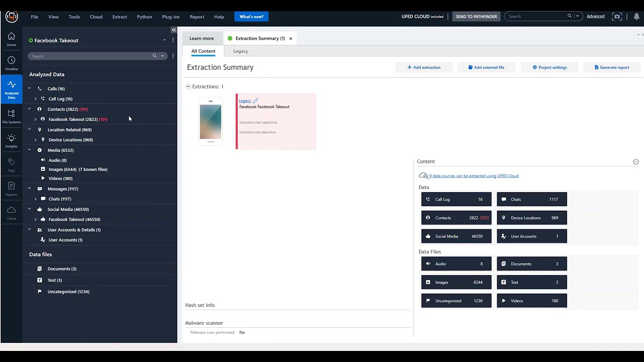This screenshot has height=362, width=644.
Task: Open the Facebook Takeout project dropdown arrow
Action: (164, 40)
